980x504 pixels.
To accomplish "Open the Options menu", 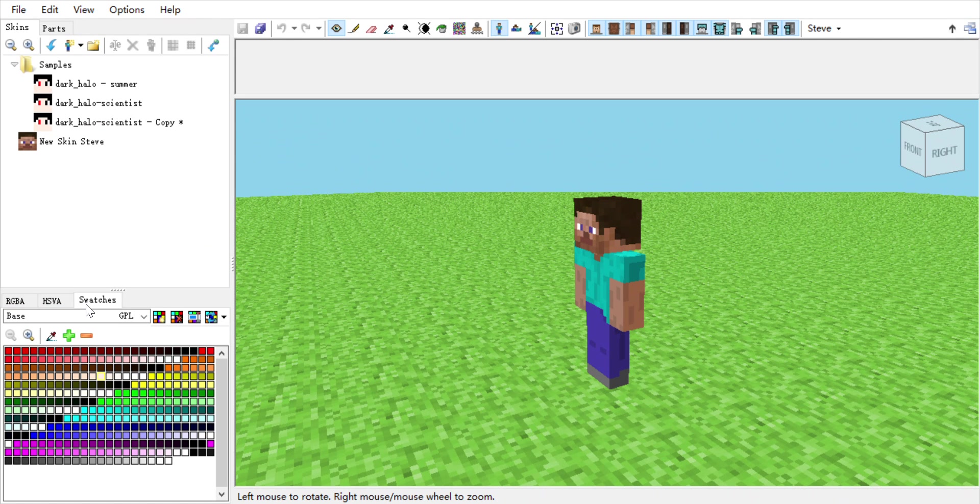I will (x=127, y=10).
